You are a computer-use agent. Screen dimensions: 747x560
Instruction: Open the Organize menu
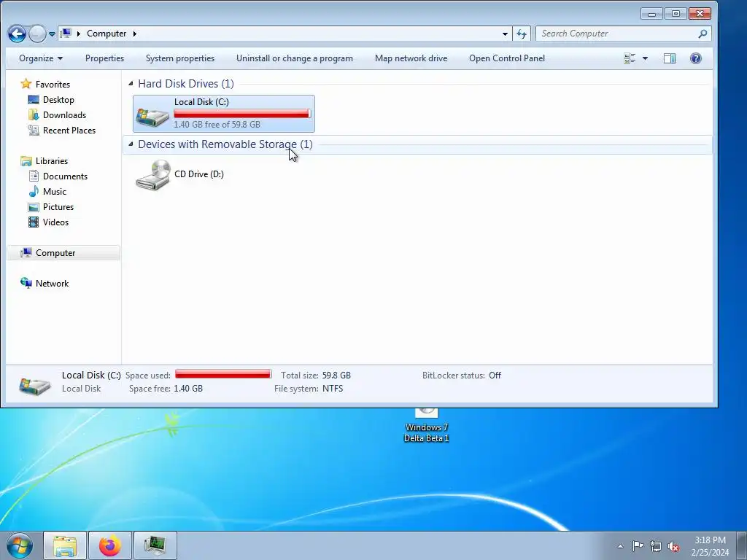click(41, 58)
